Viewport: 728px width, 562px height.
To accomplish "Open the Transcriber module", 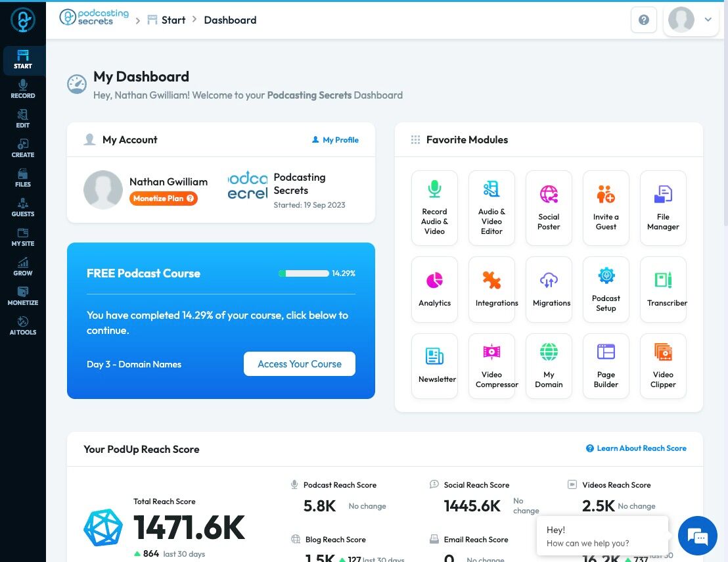I will point(662,289).
